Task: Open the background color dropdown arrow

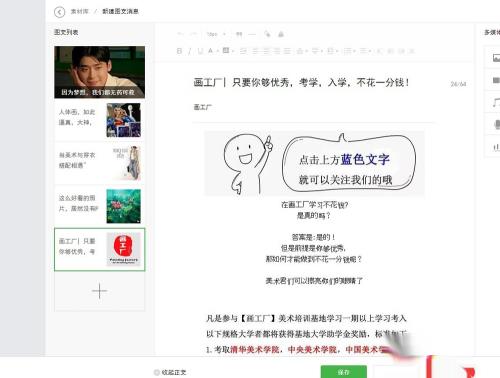Action: pos(233,51)
